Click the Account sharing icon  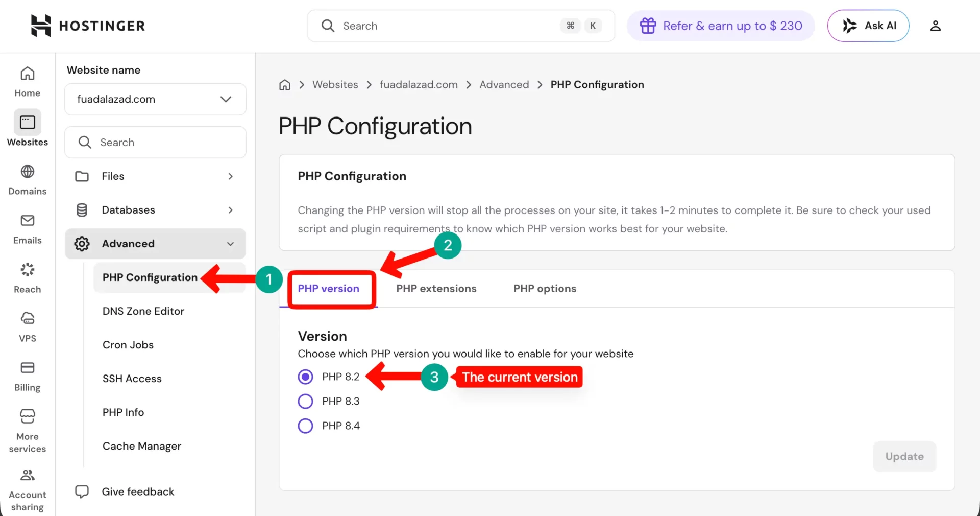27,488
